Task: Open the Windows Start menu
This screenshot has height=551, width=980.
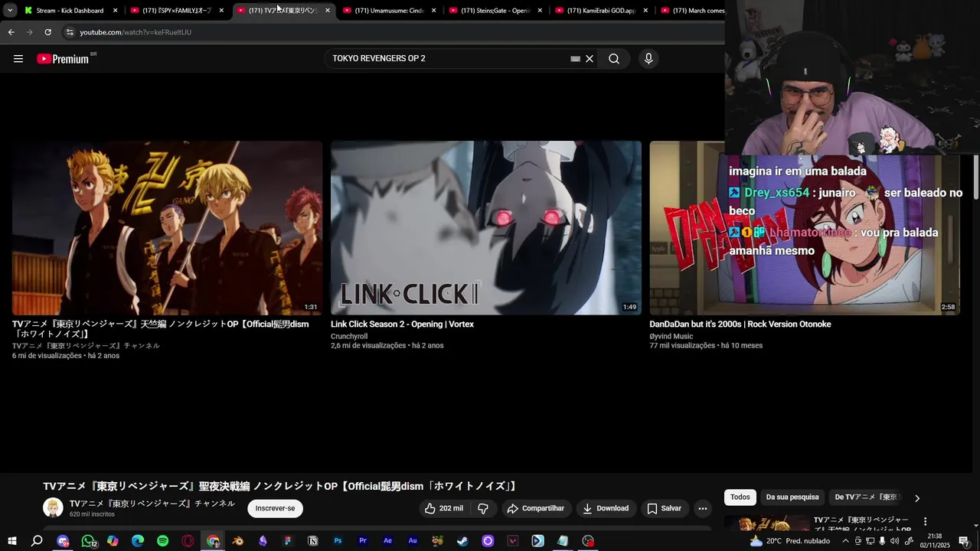Action: 12,541
